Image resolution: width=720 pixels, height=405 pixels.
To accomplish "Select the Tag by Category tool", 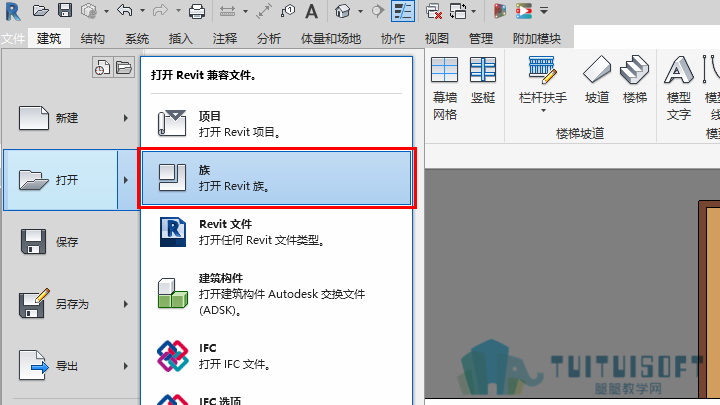I will click(288, 11).
